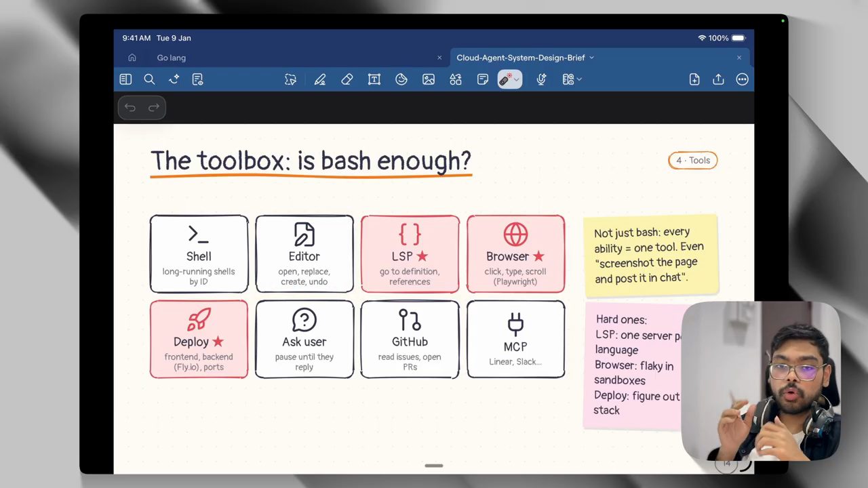
Task: Select the Text box tool
Action: click(374, 79)
